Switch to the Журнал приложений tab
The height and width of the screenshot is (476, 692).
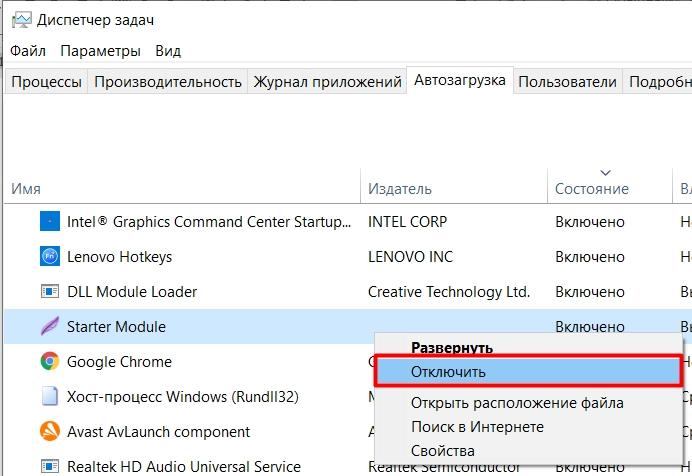[x=327, y=82]
